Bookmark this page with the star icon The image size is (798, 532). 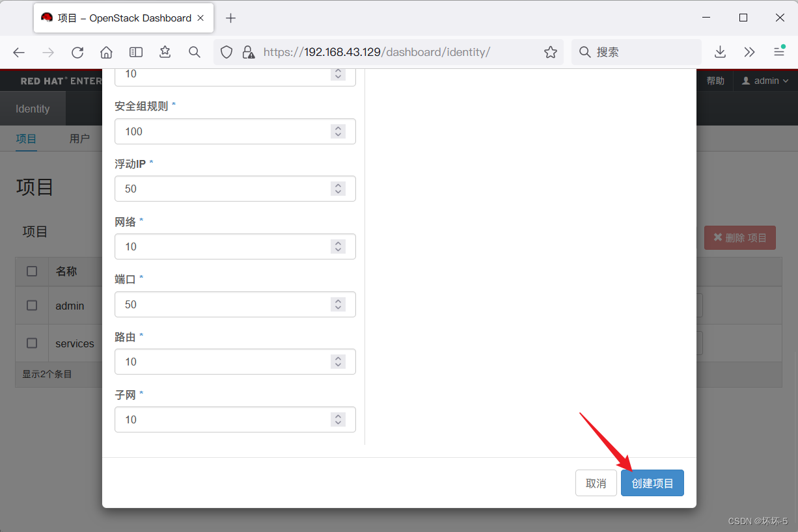pos(551,52)
